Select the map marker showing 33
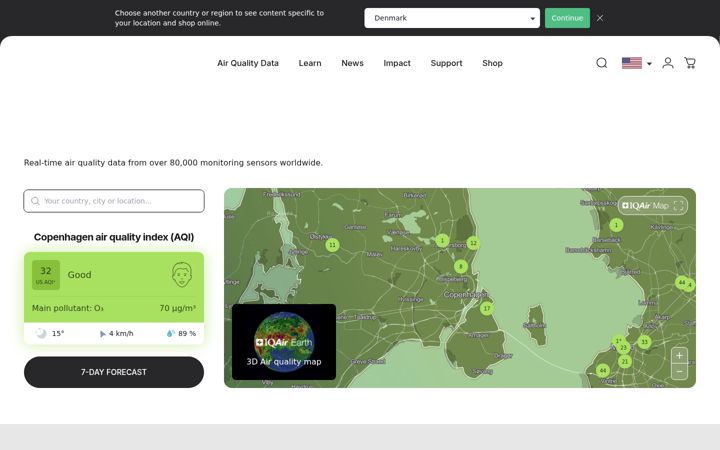Image resolution: width=720 pixels, height=450 pixels. [644, 342]
